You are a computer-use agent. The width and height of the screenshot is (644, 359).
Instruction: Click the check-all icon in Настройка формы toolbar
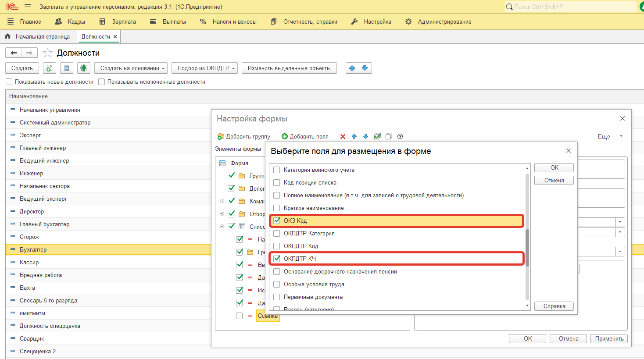pyautogui.click(x=377, y=136)
